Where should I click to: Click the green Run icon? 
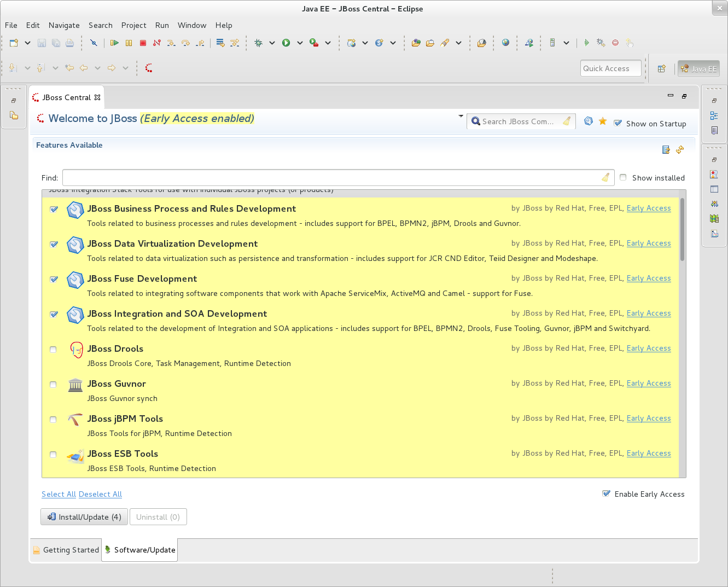tap(286, 43)
